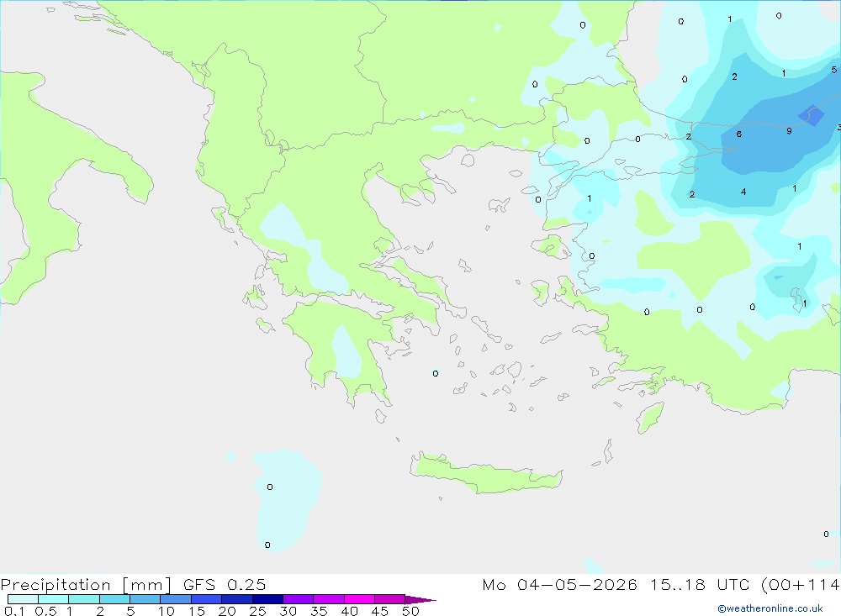Image resolution: width=841 pixels, height=616 pixels.
Task: Click the GFS 0.25 model label
Action: pos(225,585)
